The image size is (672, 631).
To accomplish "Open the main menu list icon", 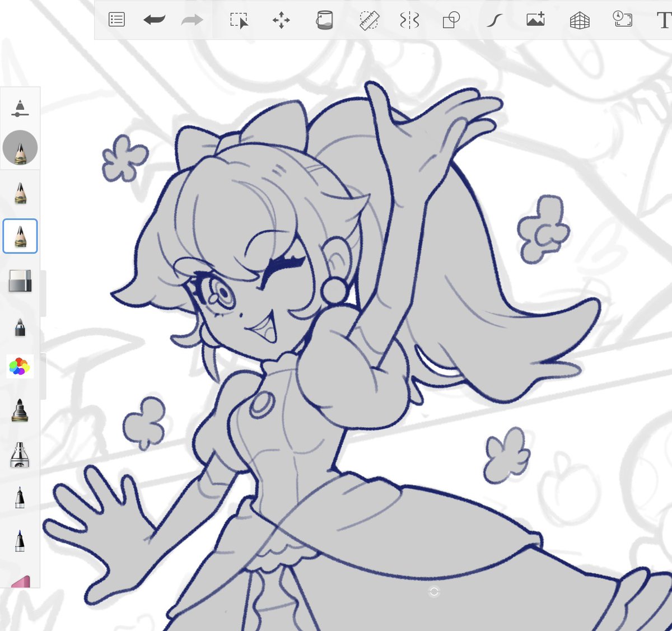I will [x=116, y=20].
